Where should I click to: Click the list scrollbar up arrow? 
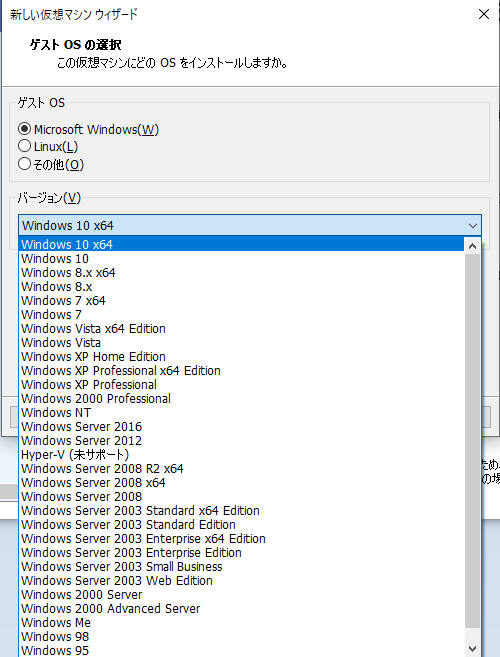tap(472, 246)
